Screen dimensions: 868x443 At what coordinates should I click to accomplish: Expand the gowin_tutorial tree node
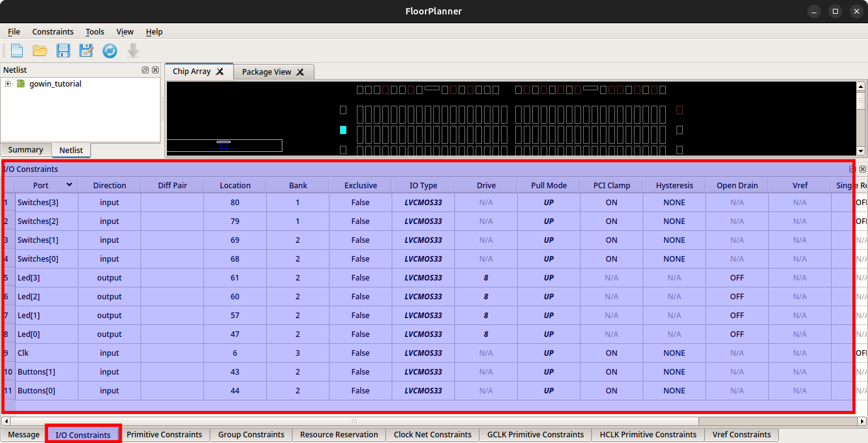pyautogui.click(x=8, y=84)
